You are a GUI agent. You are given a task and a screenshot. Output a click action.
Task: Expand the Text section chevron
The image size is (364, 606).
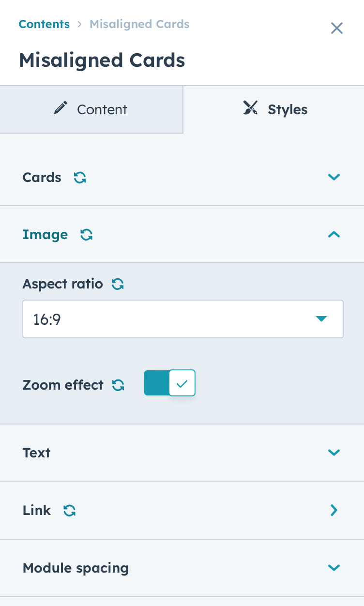334,453
